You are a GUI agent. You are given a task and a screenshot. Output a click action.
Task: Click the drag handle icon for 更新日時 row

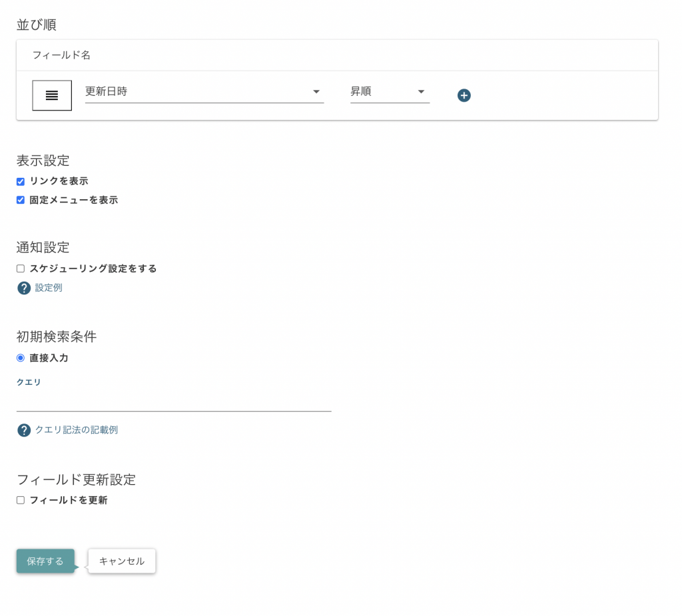tap(52, 95)
